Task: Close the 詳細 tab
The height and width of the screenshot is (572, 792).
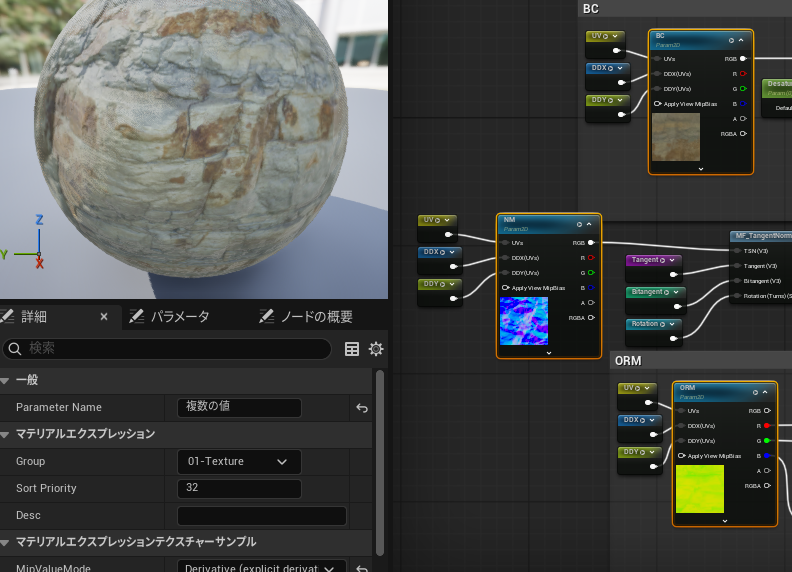Action: (104, 316)
